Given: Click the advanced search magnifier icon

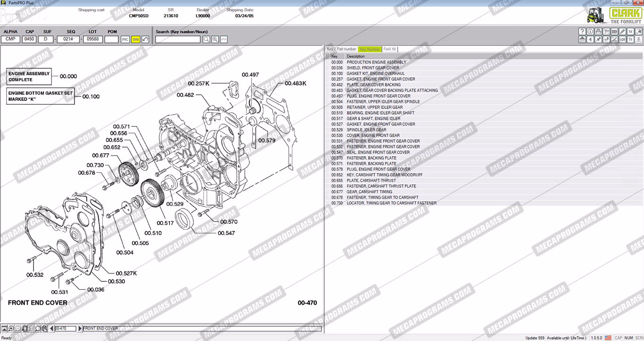Looking at the screenshot, I should pos(215,40).
